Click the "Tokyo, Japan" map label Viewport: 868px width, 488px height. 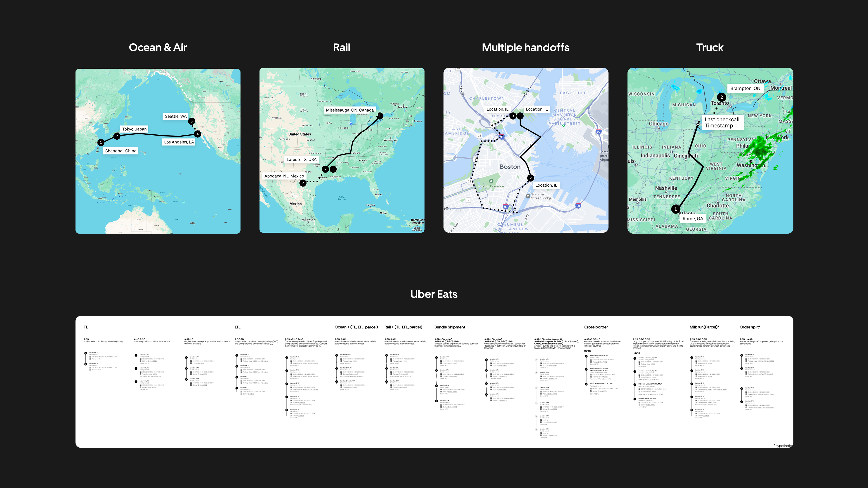coord(134,129)
